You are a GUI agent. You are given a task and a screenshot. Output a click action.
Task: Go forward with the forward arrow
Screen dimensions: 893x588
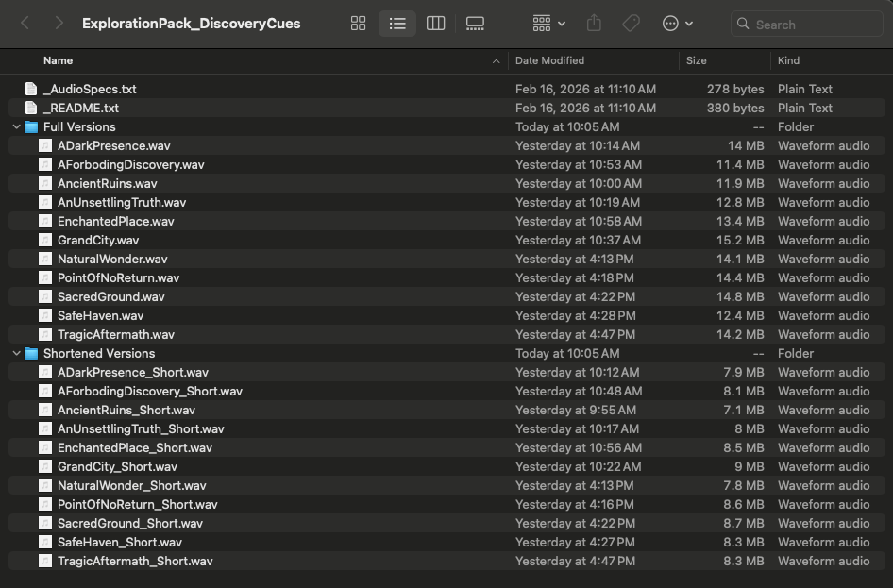pos(59,24)
